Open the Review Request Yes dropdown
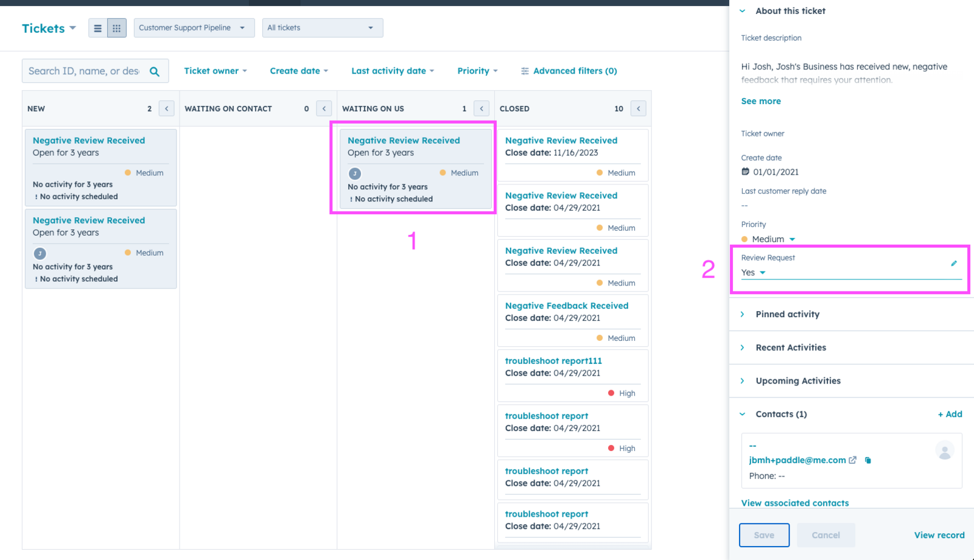The height and width of the screenshot is (560, 974). click(754, 273)
